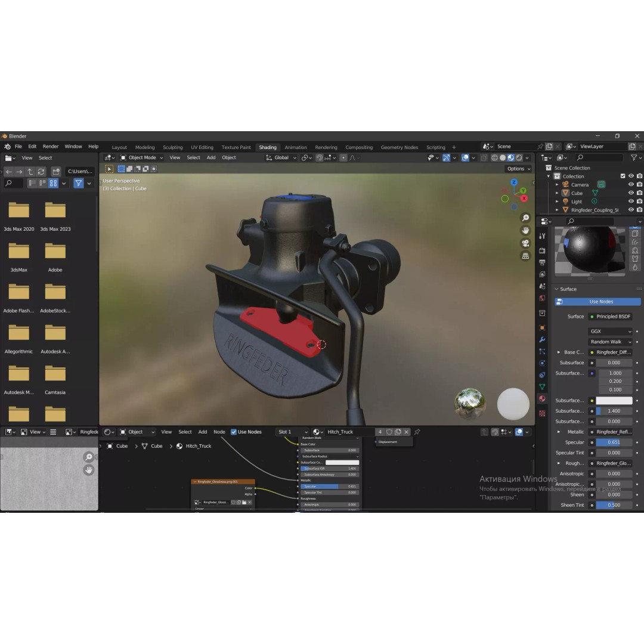This screenshot has height=644, width=644.
Task: Select the Tweak tool in the viewport
Action: 109,169
